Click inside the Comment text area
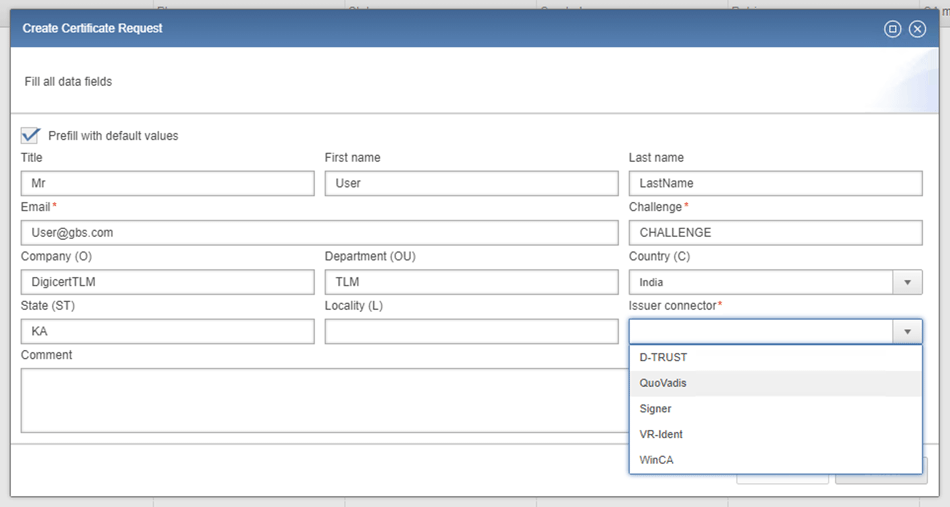The width and height of the screenshot is (950, 507). pos(320,400)
